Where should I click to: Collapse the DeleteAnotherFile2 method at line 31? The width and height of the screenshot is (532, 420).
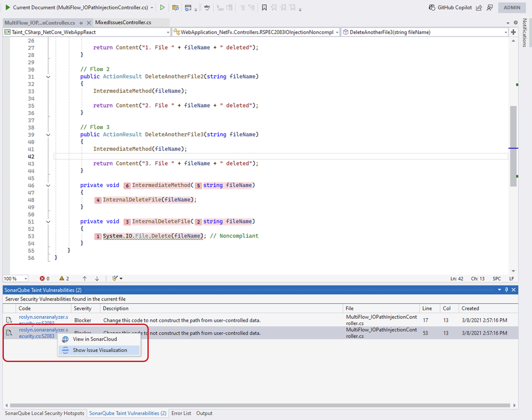[x=48, y=76]
